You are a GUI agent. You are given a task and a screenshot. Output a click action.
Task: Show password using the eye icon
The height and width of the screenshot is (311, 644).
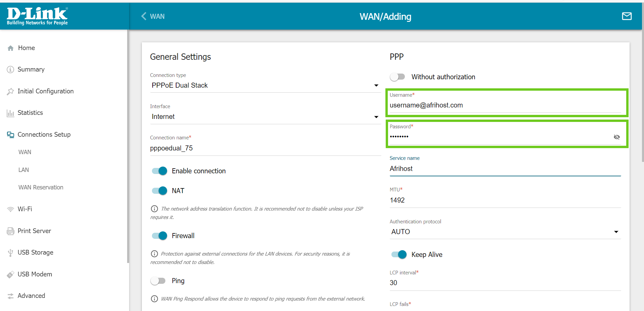616,137
